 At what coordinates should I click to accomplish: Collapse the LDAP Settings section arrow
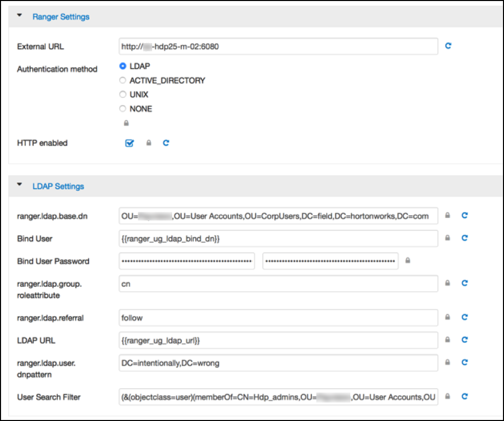click(x=20, y=186)
